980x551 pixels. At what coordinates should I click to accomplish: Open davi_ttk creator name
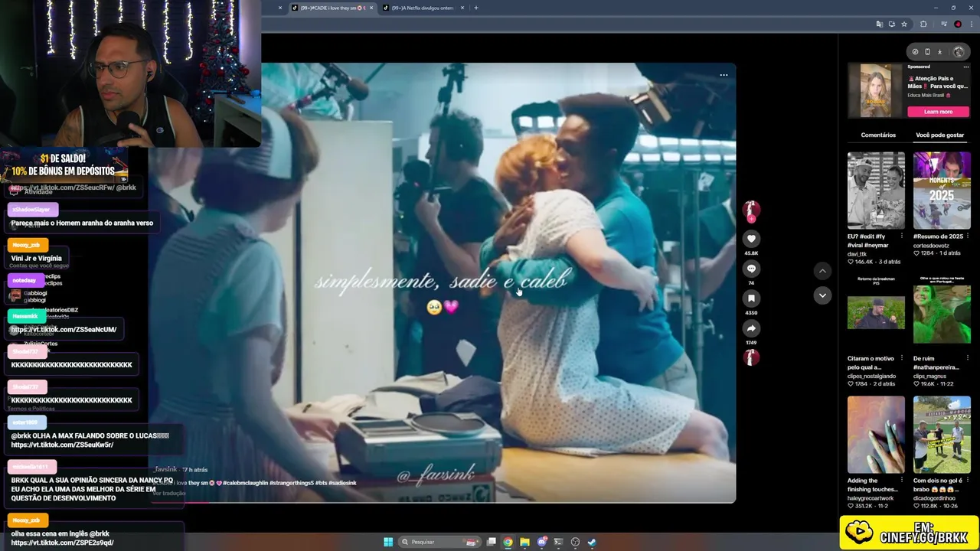coord(857,253)
